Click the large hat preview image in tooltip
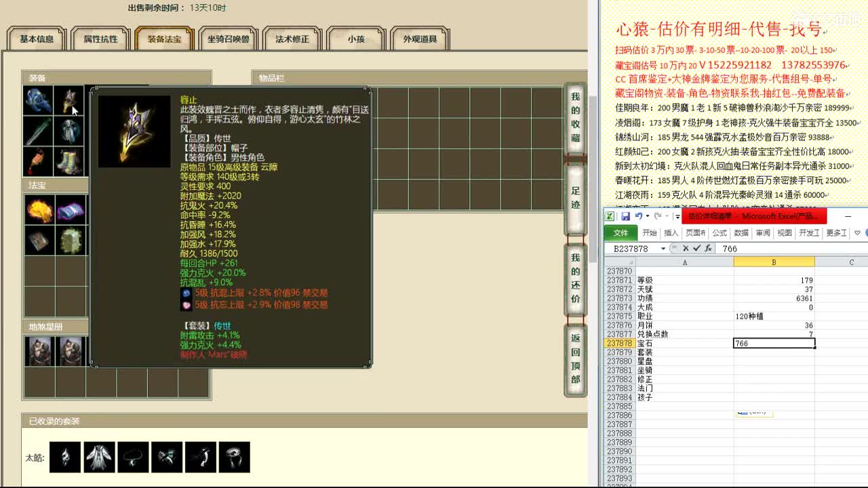This screenshot has width=868, height=488. point(134,131)
